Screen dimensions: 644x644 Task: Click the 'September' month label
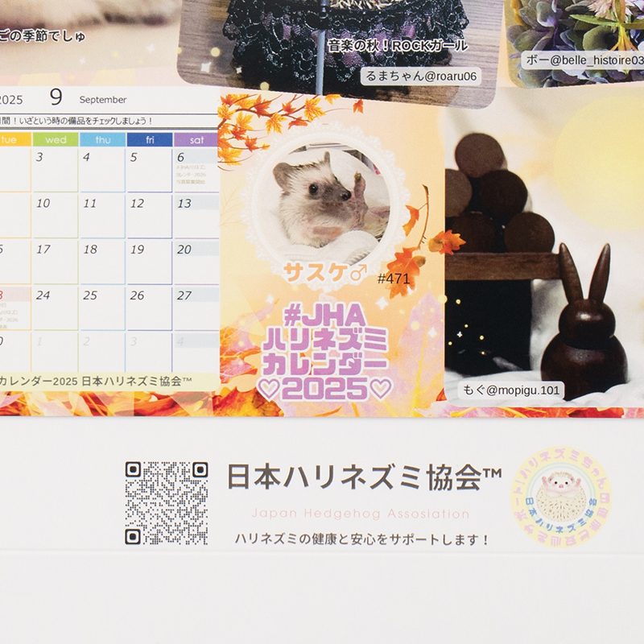103,100
